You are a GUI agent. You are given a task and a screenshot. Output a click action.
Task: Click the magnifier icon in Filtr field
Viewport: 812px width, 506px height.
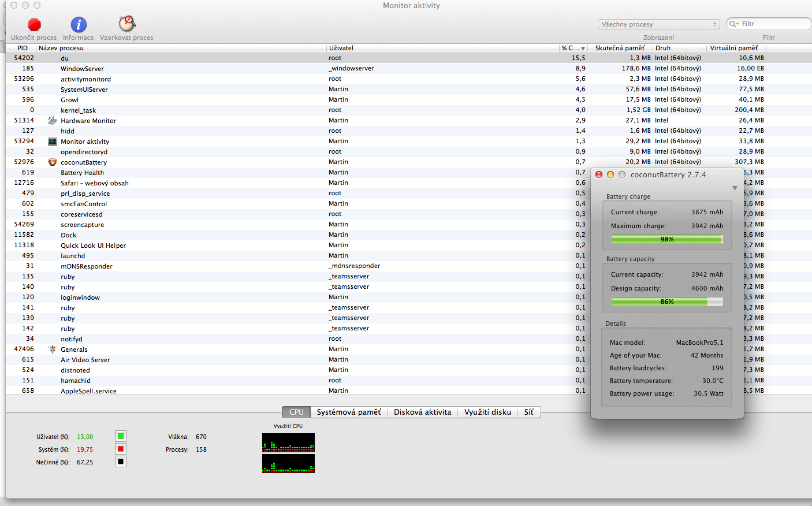(734, 24)
